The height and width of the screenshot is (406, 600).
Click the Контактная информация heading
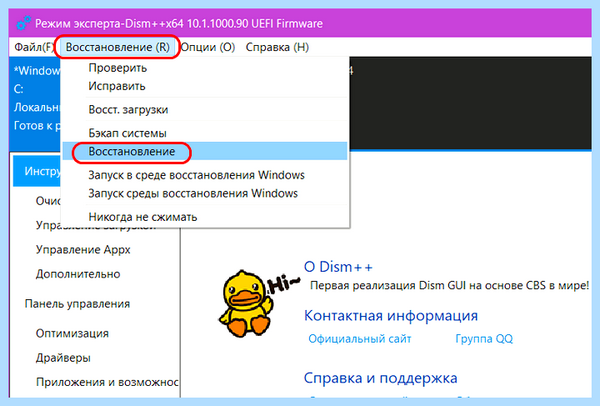(x=391, y=316)
